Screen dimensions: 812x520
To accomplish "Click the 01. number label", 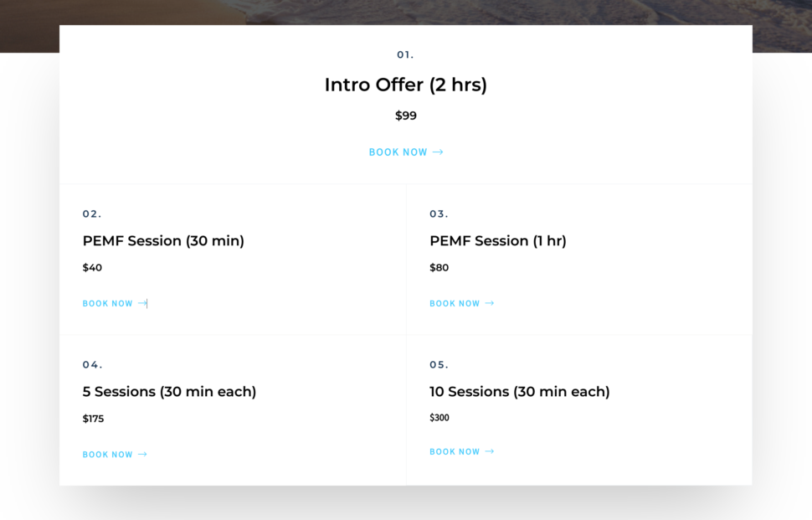I will tap(405, 55).
